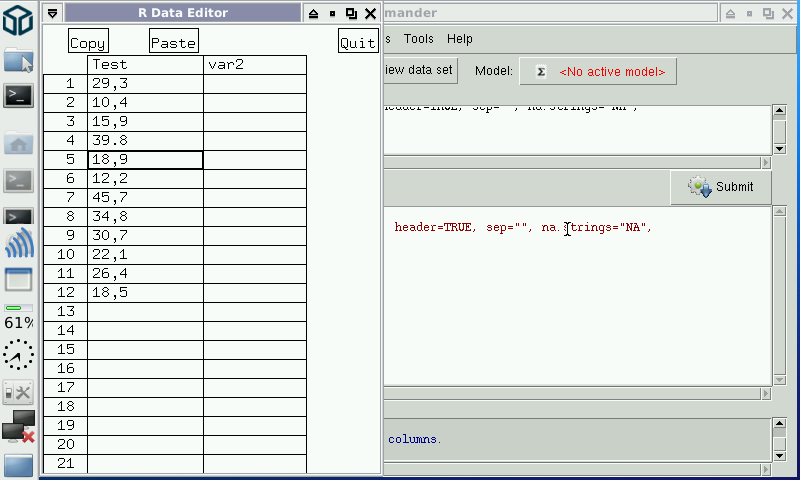Click the dark terminal icon above wireless
This screenshot has width=800, height=480.
coord(18,216)
